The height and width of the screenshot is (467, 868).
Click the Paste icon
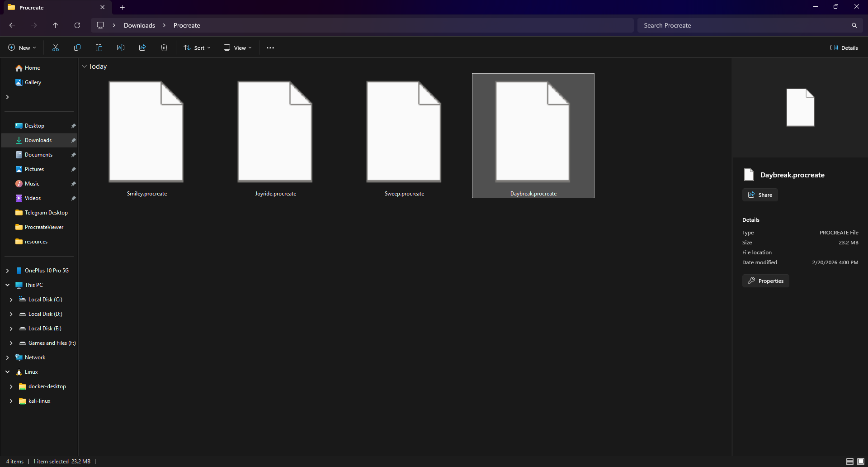(x=99, y=48)
